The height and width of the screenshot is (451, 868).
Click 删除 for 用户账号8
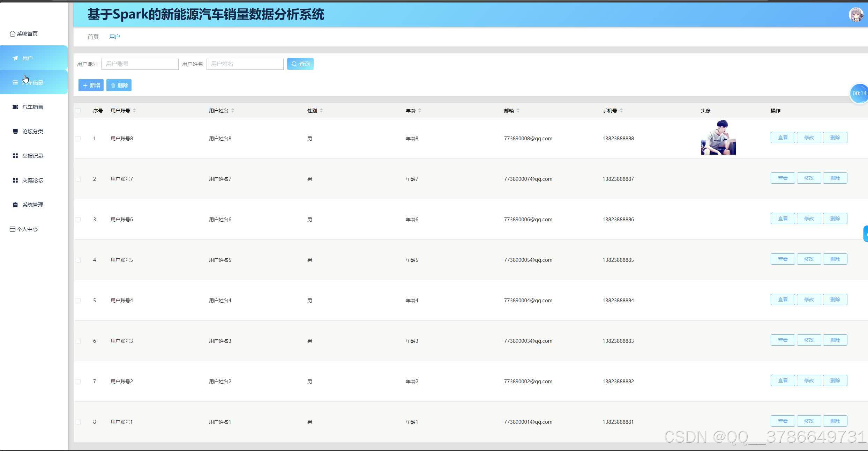tap(835, 138)
